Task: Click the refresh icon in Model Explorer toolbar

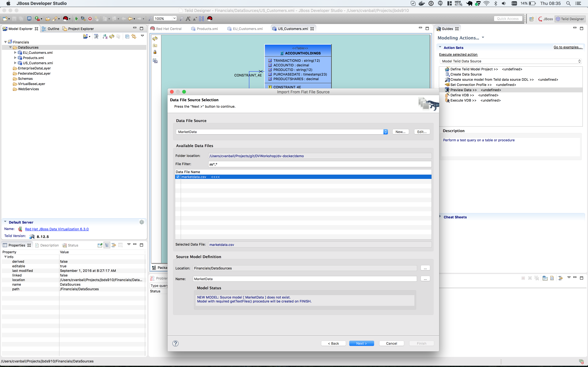Action: click(x=111, y=36)
